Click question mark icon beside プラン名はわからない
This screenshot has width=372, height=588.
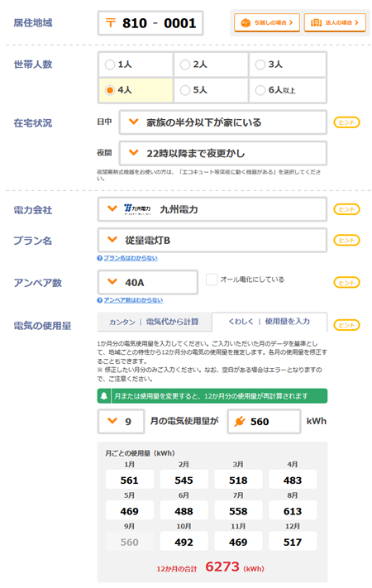tap(100, 258)
